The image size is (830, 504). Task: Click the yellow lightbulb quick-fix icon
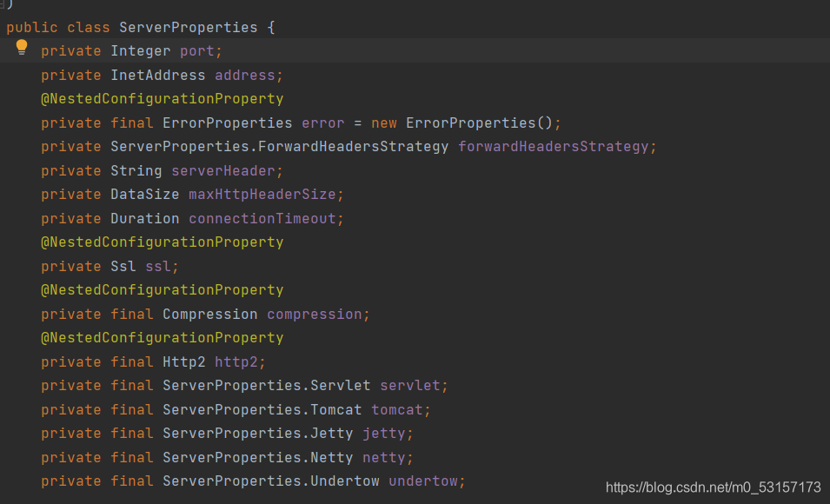[22, 47]
